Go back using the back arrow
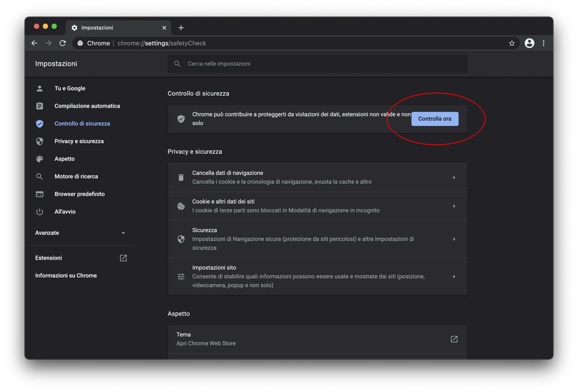Screen dimensions: 578x392 pyautogui.click(x=34, y=43)
